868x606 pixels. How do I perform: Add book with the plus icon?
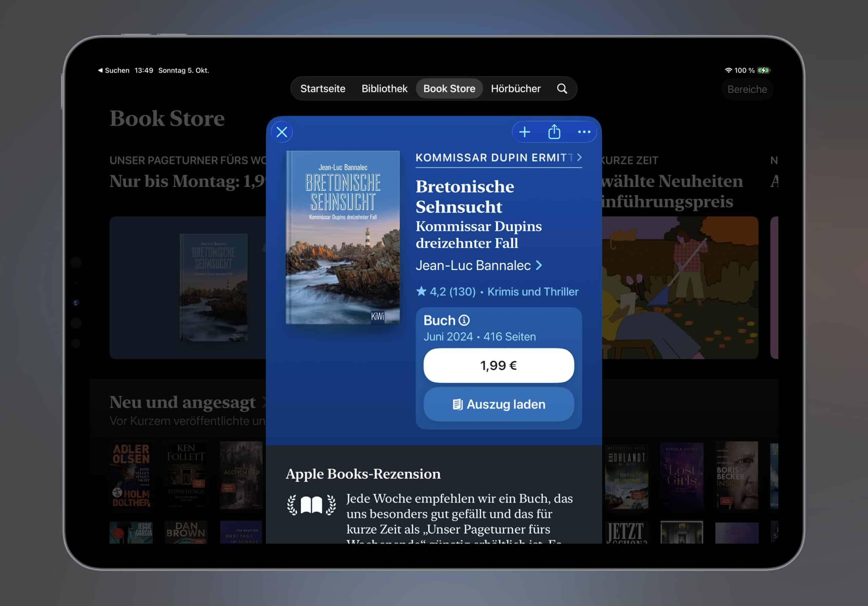(x=524, y=132)
